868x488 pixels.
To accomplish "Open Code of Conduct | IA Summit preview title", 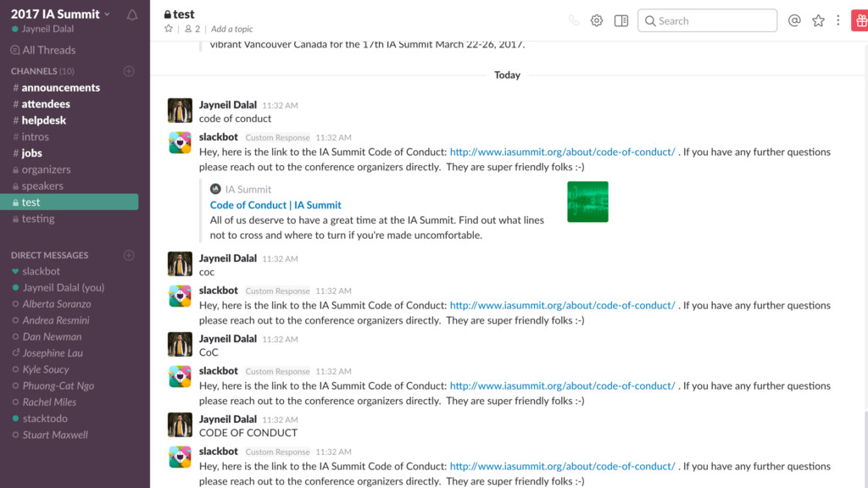I will point(275,205).
